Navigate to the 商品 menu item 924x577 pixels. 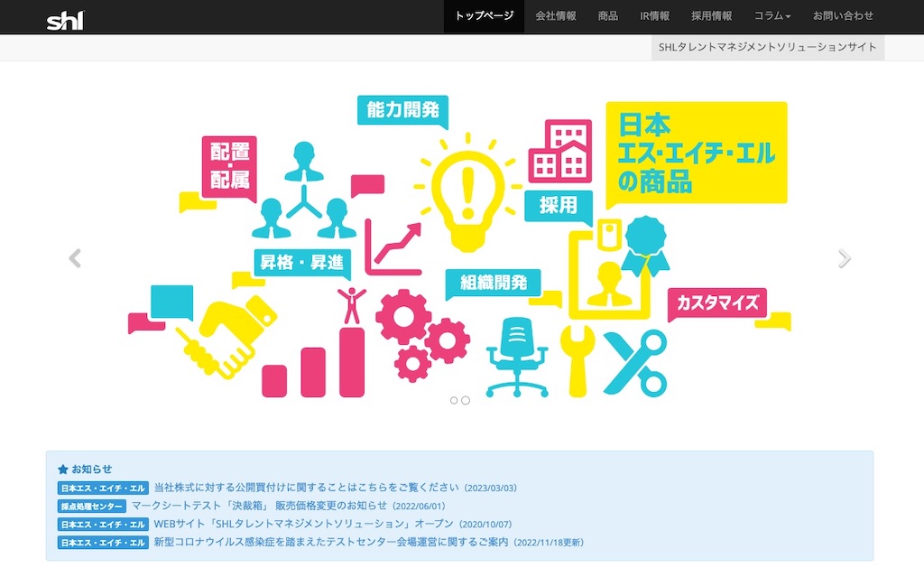pos(608,16)
